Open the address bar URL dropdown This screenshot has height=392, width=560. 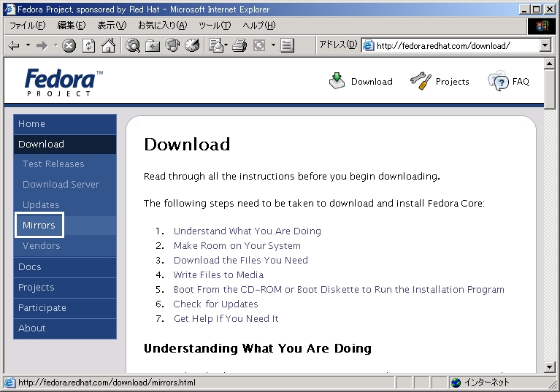pyautogui.click(x=545, y=46)
